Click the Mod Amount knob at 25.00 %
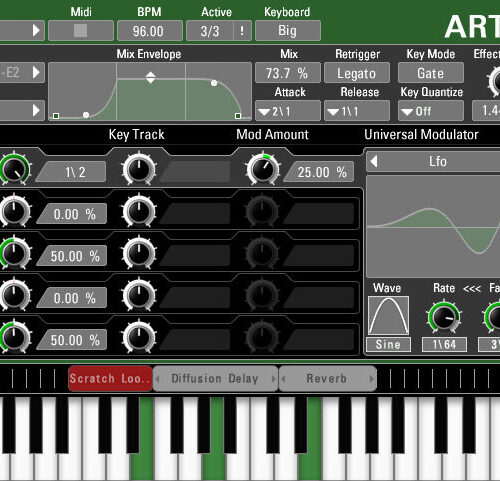 (x=263, y=169)
